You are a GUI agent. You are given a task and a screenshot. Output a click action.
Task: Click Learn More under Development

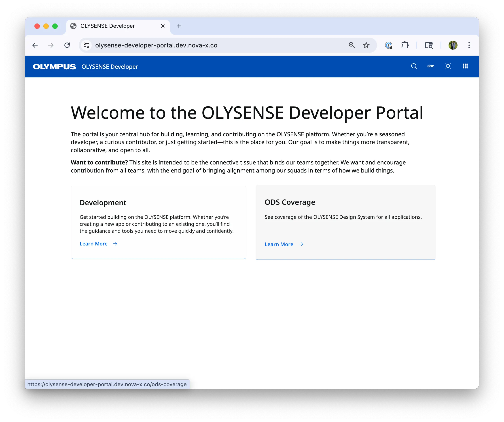pyautogui.click(x=94, y=243)
